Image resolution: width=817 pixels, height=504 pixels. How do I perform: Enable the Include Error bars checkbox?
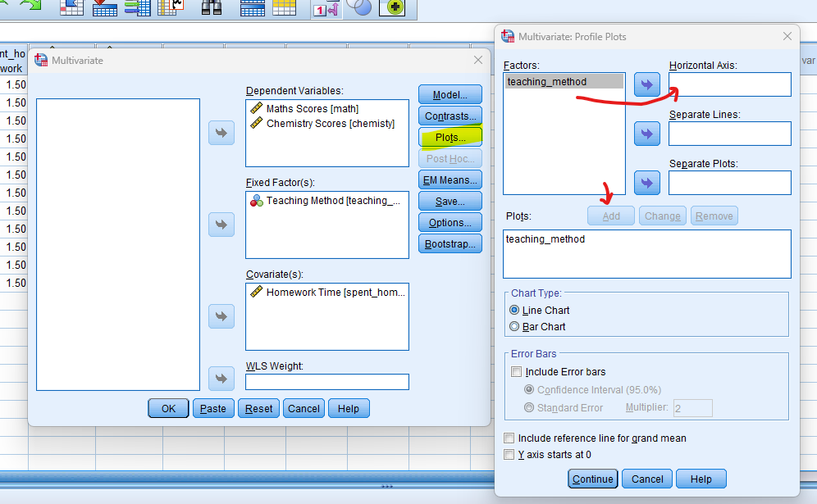coord(516,372)
